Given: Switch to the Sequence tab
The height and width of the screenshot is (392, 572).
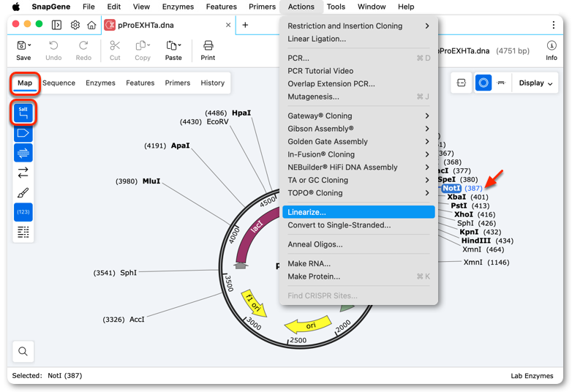Looking at the screenshot, I should pyautogui.click(x=59, y=83).
